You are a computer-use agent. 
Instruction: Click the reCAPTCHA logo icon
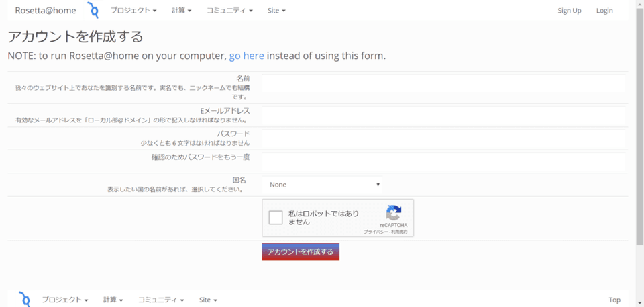pos(394,212)
